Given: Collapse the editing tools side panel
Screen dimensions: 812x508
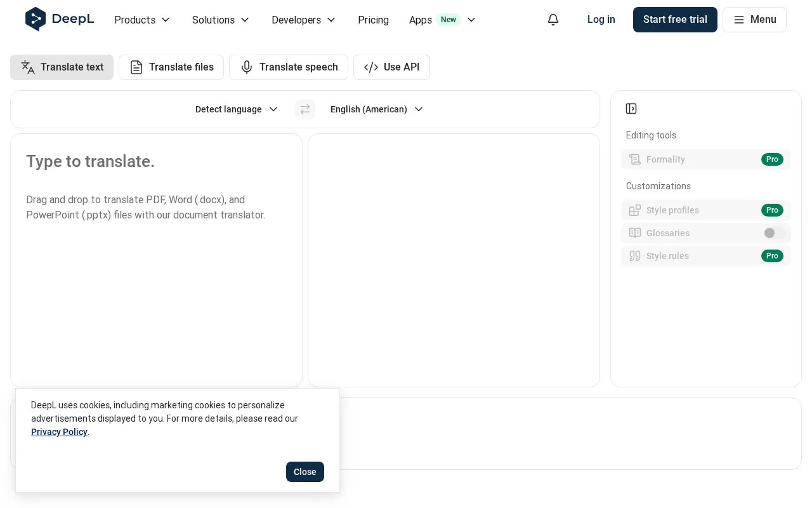Looking at the screenshot, I should point(631,109).
